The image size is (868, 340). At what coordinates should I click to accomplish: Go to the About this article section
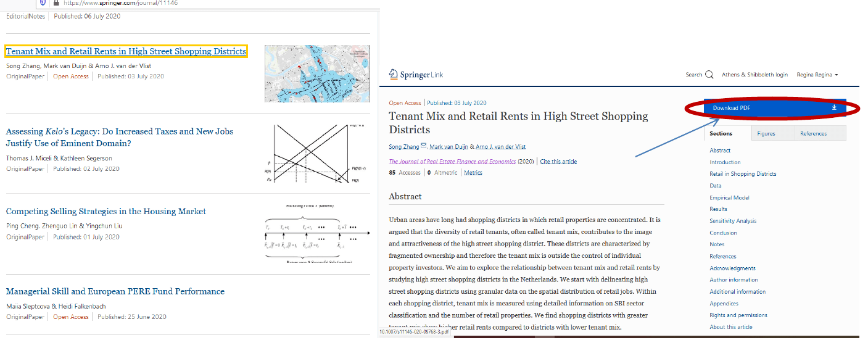[730, 327]
